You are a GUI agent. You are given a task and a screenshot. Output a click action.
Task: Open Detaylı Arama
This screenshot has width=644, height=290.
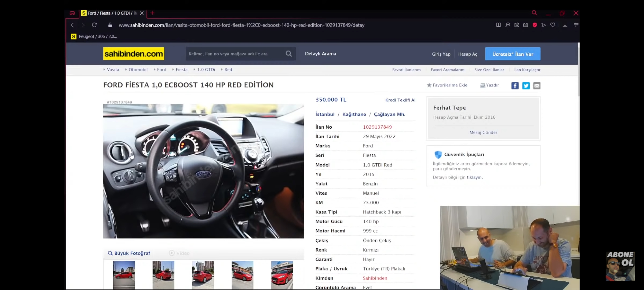320,54
